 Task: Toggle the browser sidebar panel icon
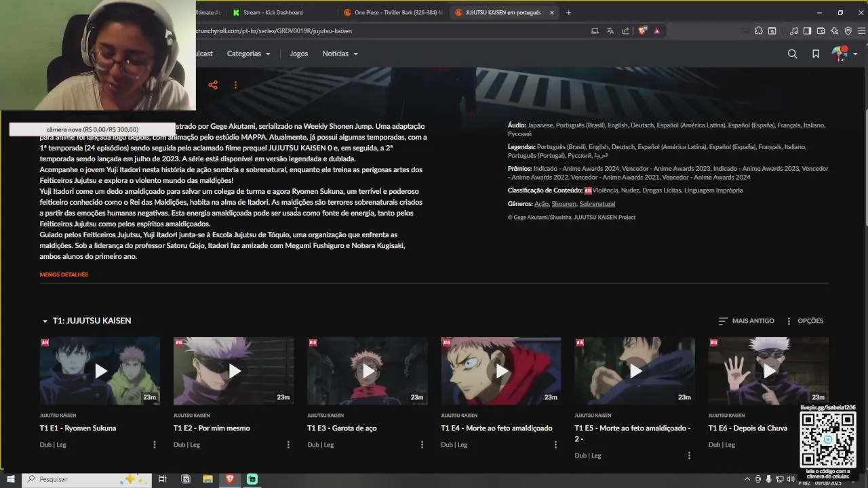(807, 30)
